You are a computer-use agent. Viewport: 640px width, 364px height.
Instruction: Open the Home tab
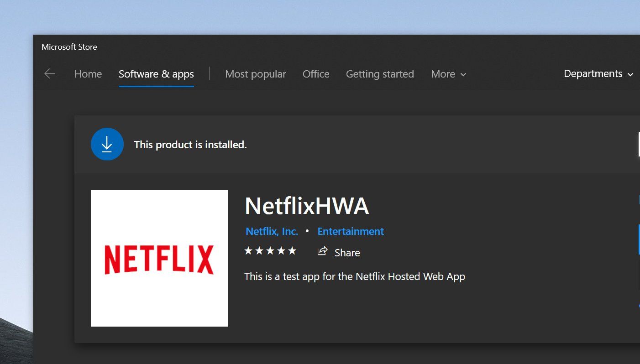pos(88,74)
